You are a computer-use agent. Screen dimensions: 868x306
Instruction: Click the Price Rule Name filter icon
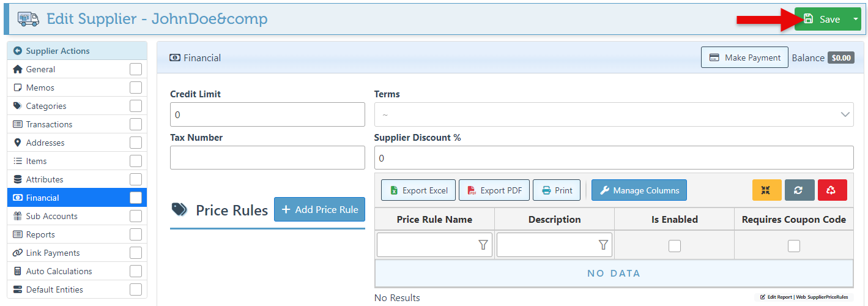[483, 245]
